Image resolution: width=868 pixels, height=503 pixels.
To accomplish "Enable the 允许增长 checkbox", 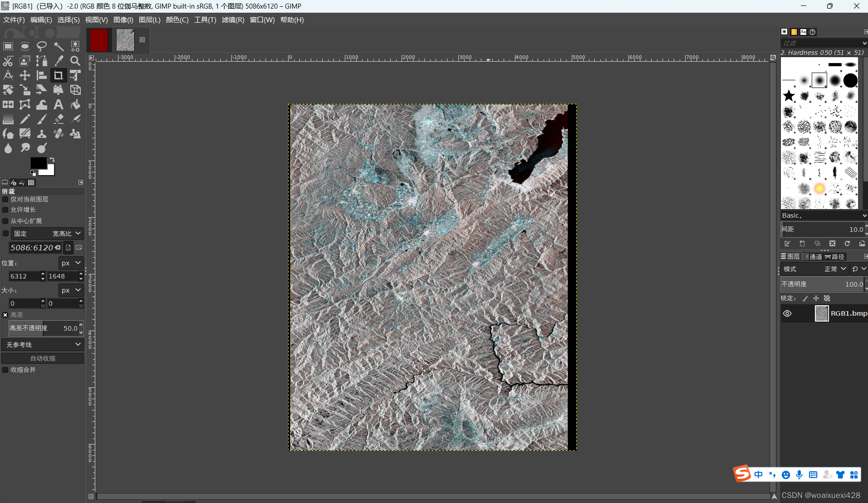I will click(x=5, y=210).
